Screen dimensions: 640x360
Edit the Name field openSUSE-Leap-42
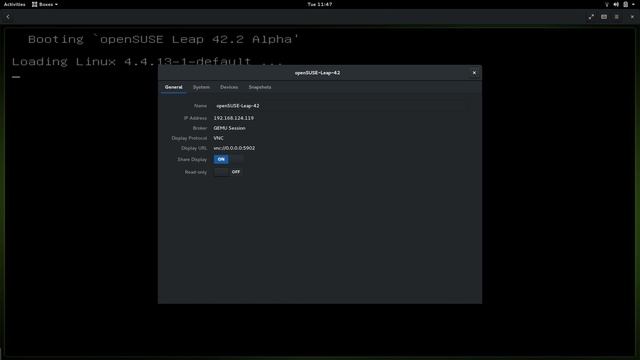(340, 106)
